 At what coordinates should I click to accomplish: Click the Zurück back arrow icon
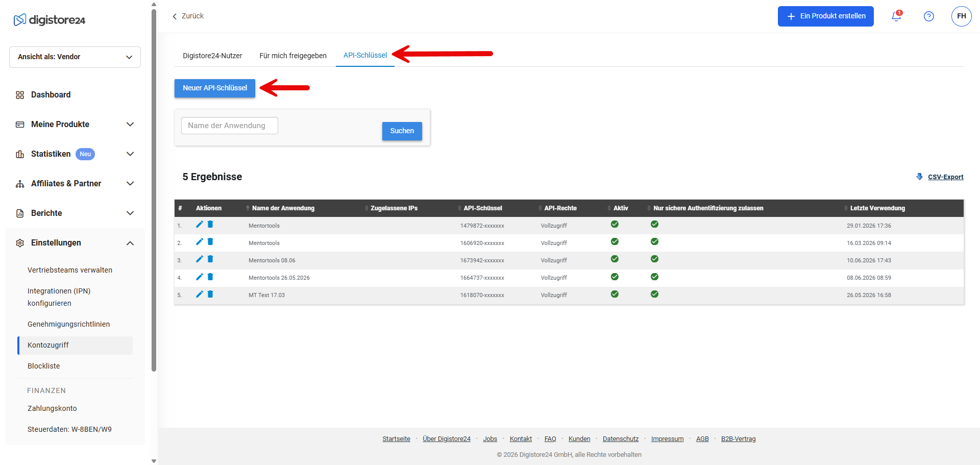pyautogui.click(x=175, y=16)
